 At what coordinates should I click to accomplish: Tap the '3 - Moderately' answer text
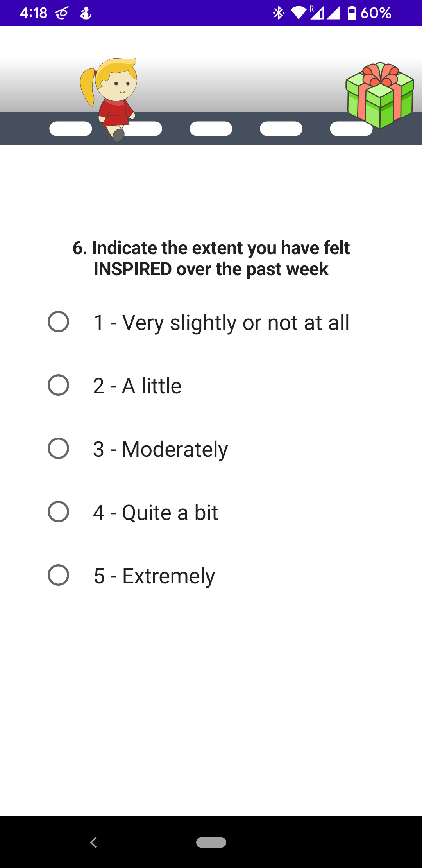click(160, 449)
